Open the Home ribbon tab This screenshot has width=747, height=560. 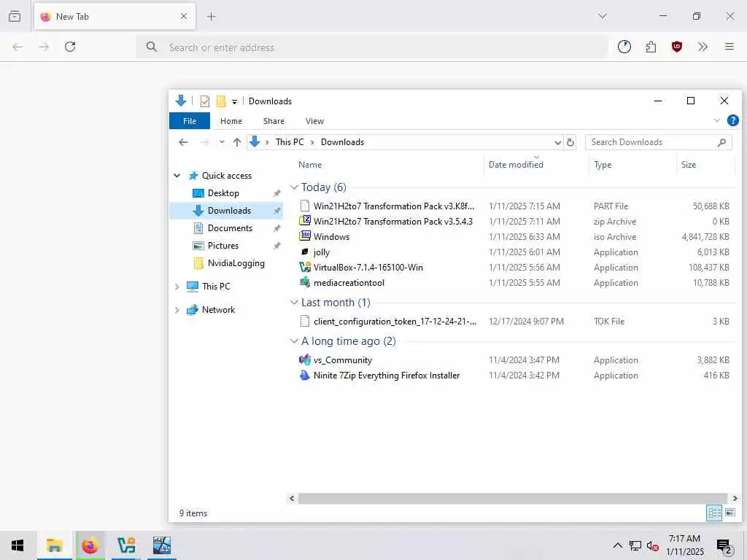pyautogui.click(x=231, y=121)
